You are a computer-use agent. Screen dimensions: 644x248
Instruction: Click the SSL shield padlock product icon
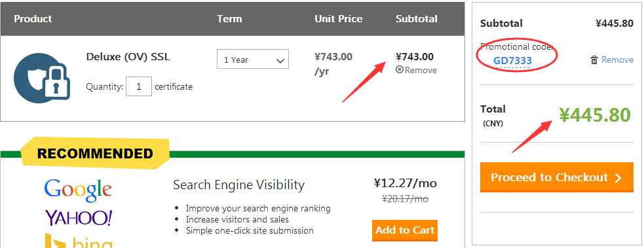tap(42, 78)
